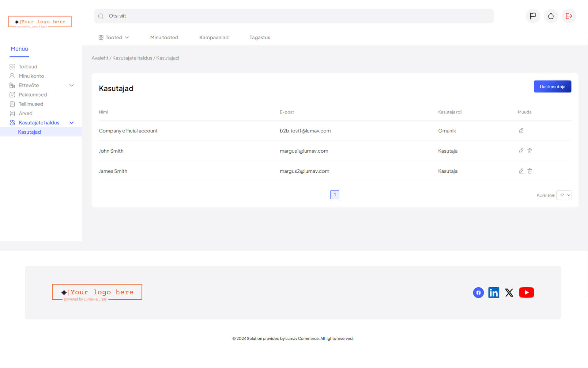Open the shopping bag cart icon
Image resolution: width=588 pixels, height=368 pixels.
point(551,16)
